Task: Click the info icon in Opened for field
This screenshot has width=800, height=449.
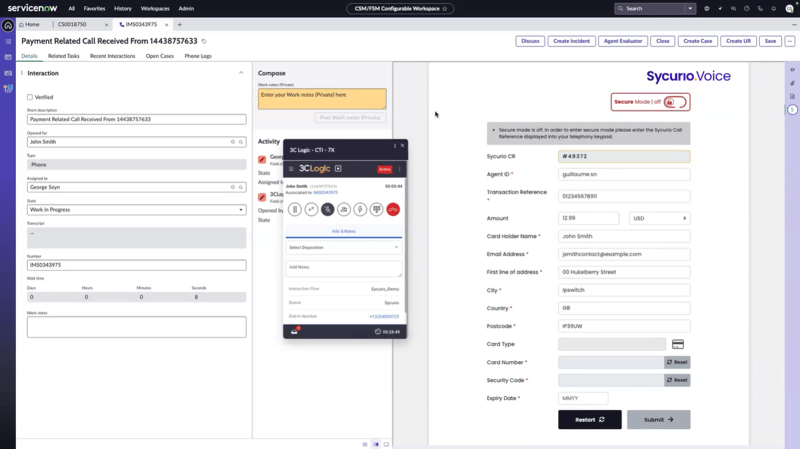Action: point(233,142)
